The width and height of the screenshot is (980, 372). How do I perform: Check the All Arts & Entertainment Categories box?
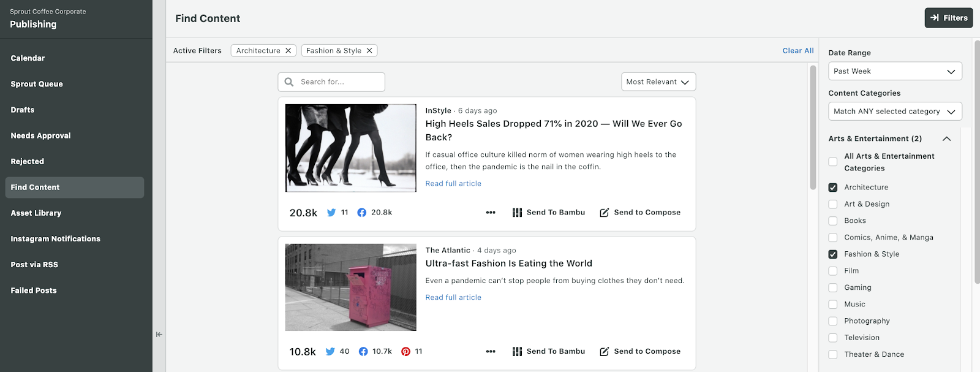[x=833, y=162]
